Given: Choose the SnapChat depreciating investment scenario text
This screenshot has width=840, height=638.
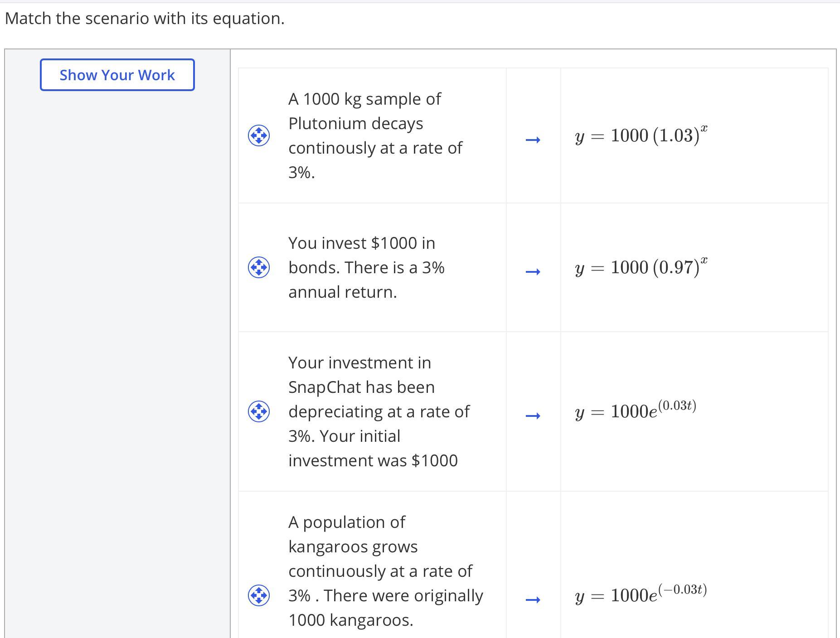Looking at the screenshot, I should (379, 411).
